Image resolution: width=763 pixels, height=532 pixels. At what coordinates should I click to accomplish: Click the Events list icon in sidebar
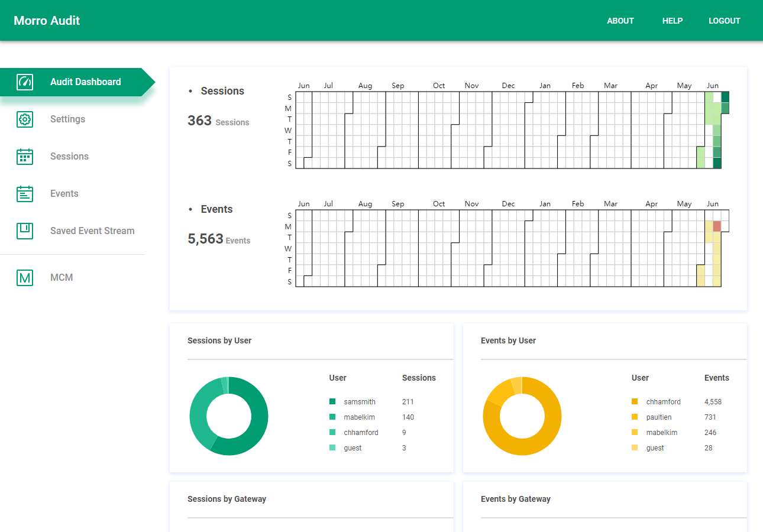point(25,194)
